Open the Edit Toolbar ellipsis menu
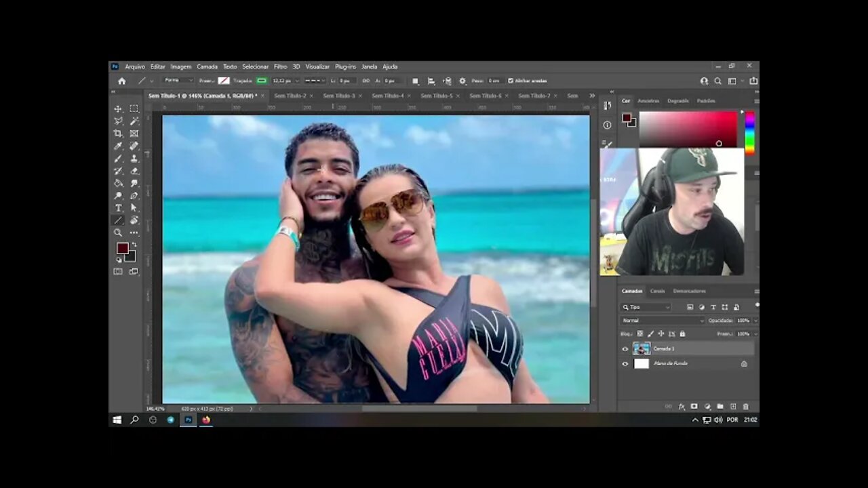This screenshot has height=488, width=868. 134,232
